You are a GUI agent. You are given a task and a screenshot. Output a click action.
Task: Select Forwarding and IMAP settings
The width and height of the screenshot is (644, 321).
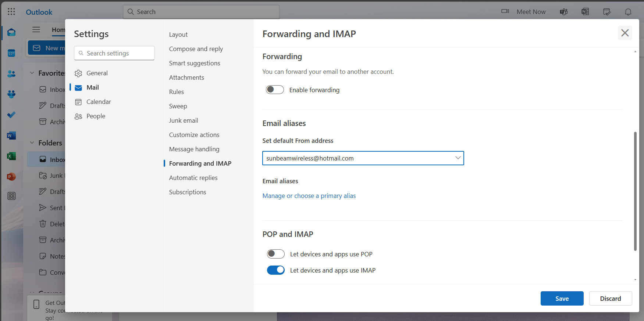[200, 163]
